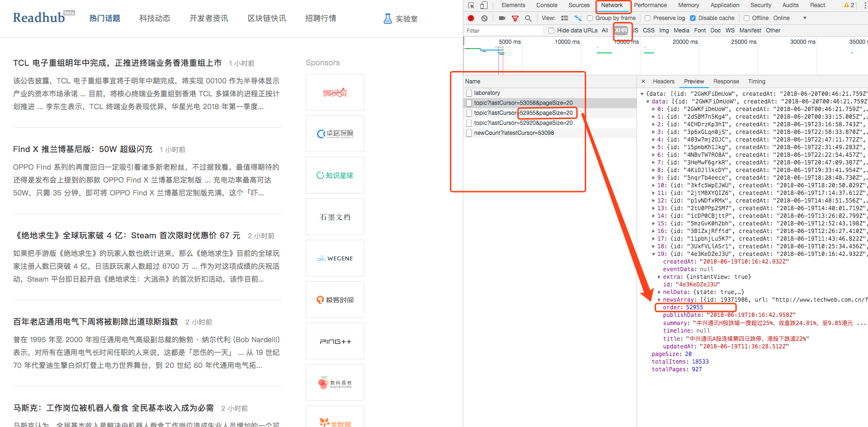868x427 pixels.
Task: Open 科技动态 navigation link
Action: click(x=155, y=19)
